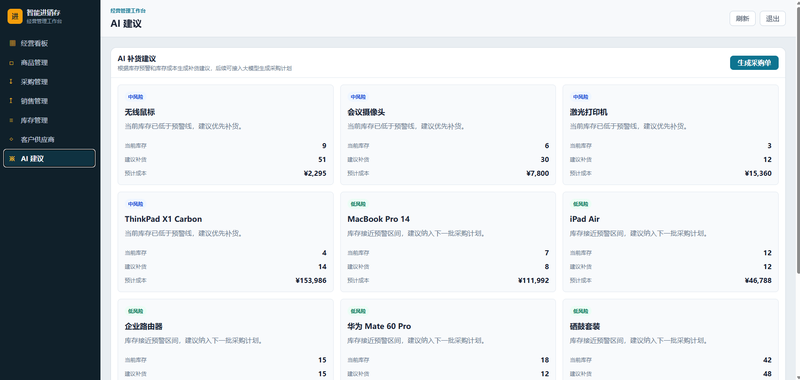Viewport: 800px width, 380px height.
Task: Click the ¥46,788 estimated cost value
Action: click(758, 281)
